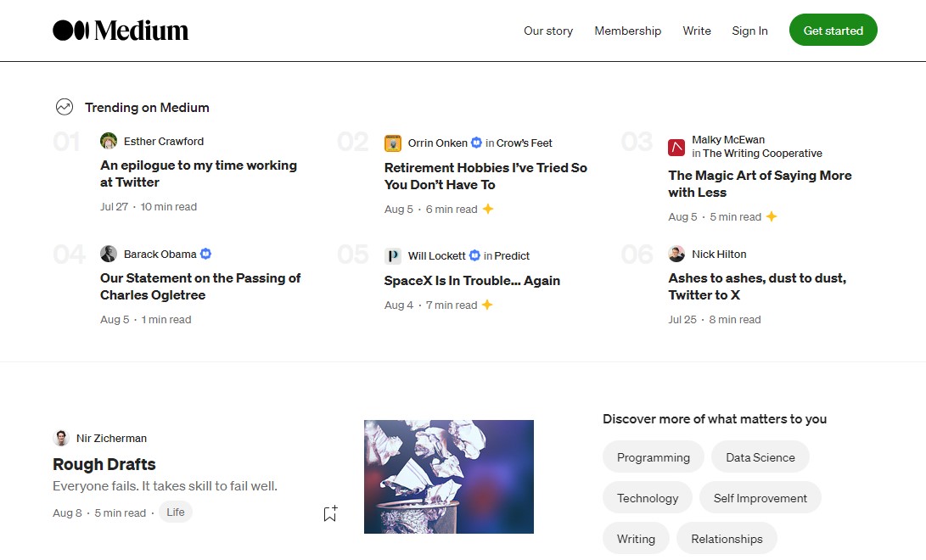Click 'Aug 5 · 1 min read' text

[145, 319]
